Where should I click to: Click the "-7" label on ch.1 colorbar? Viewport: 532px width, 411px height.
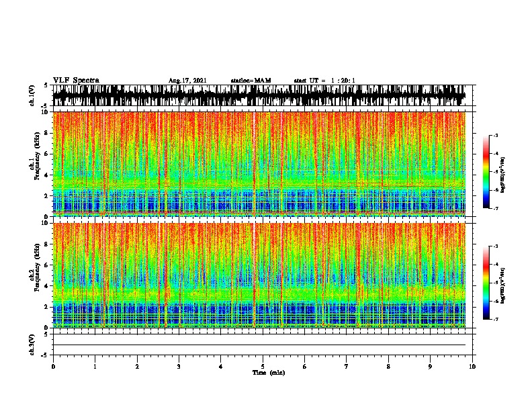496,208
